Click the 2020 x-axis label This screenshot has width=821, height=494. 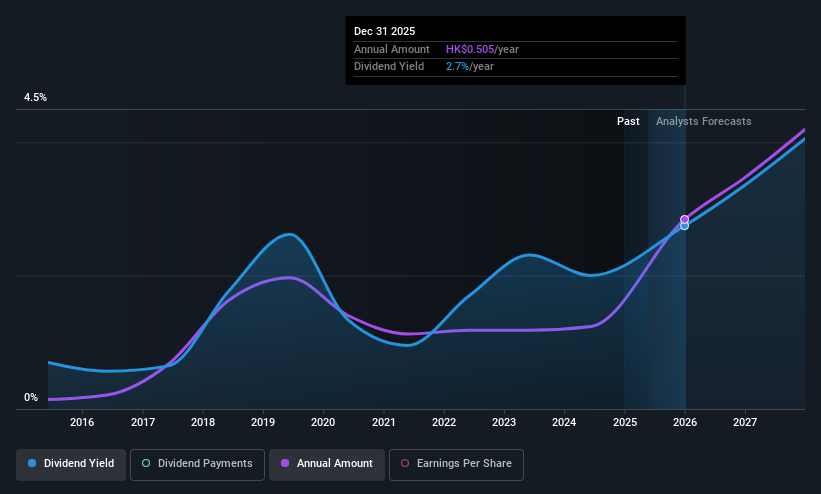(323, 422)
